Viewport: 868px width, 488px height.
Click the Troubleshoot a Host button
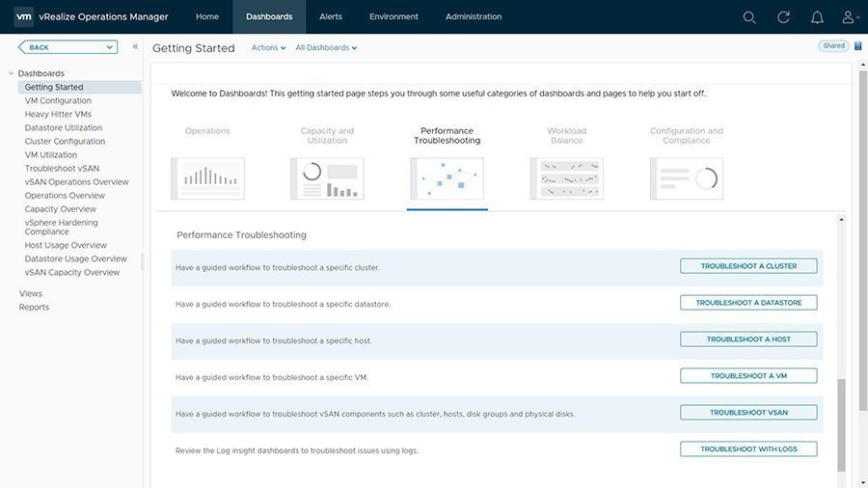point(748,339)
